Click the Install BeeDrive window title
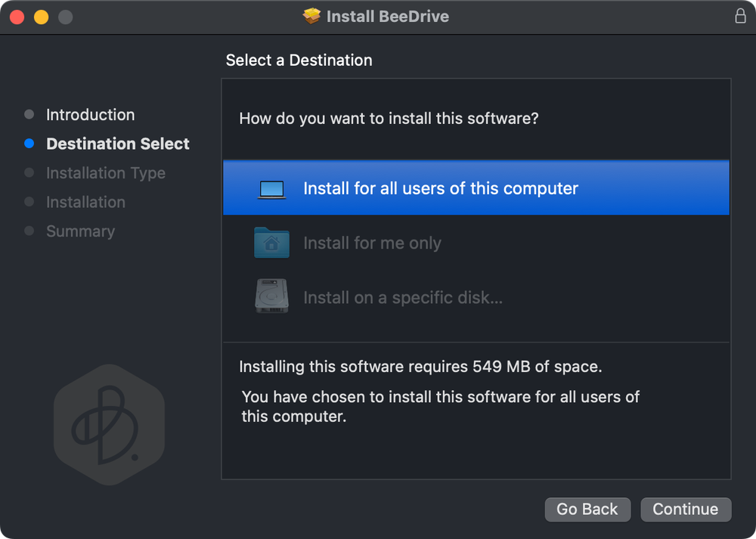This screenshot has width=756, height=539. click(x=388, y=17)
